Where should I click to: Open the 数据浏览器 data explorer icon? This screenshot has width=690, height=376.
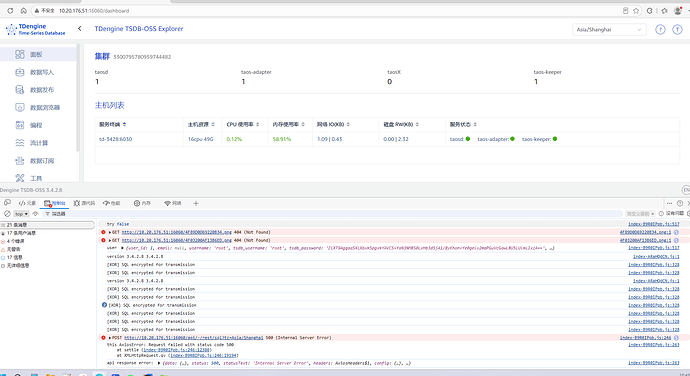click(19, 107)
